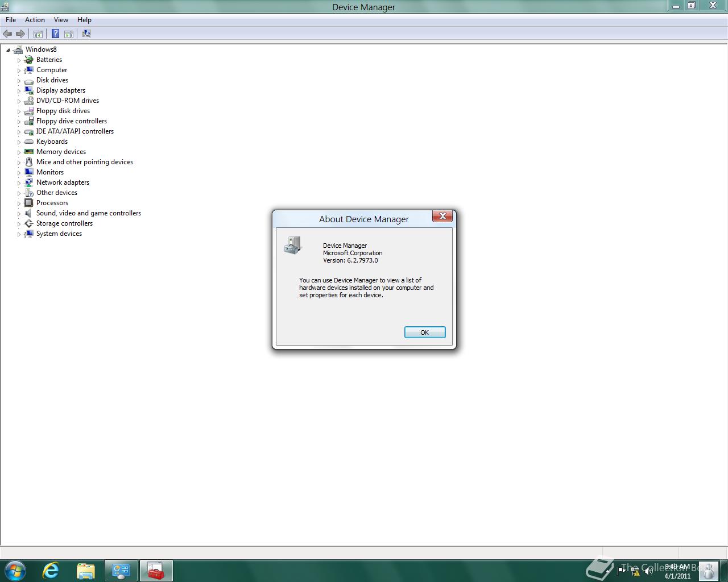
Task: Select the Mice and other pointing devices label
Action: point(85,162)
